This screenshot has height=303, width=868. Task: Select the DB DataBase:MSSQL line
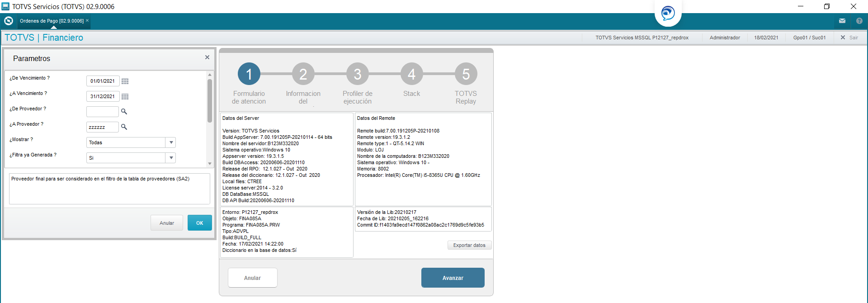[245, 194]
